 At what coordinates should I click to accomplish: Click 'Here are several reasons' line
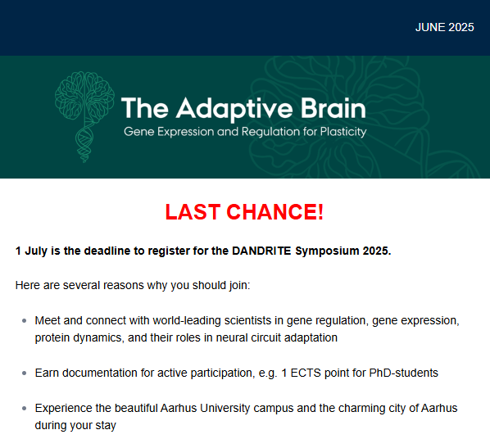pyautogui.click(x=133, y=286)
